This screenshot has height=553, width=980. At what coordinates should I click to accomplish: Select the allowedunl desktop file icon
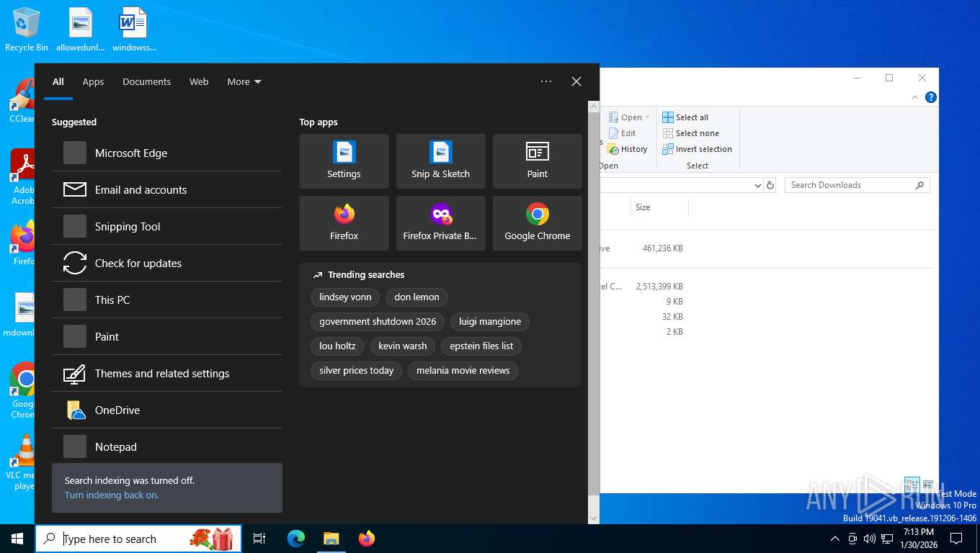pyautogui.click(x=81, y=30)
